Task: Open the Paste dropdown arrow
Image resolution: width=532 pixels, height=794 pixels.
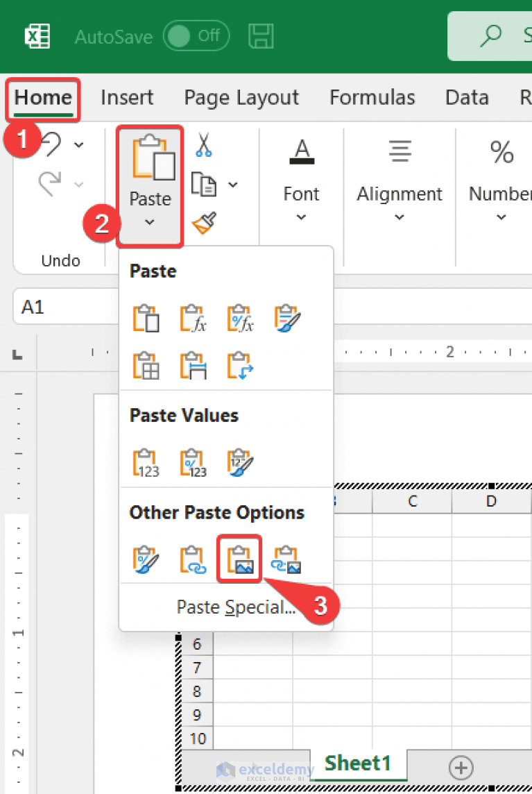Action: point(150,222)
